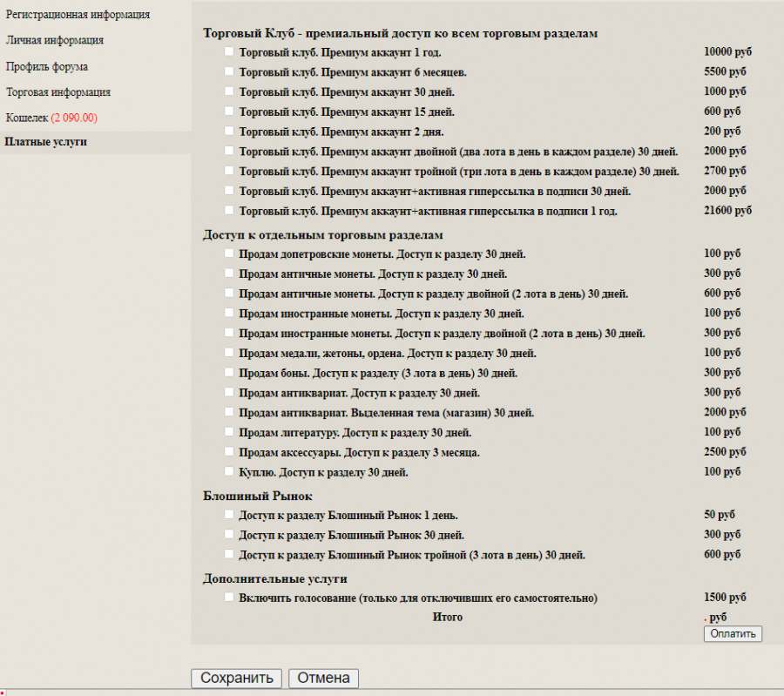Enable Блошиный Рынок тройной checkbox
The image size is (784, 696).
(229, 554)
